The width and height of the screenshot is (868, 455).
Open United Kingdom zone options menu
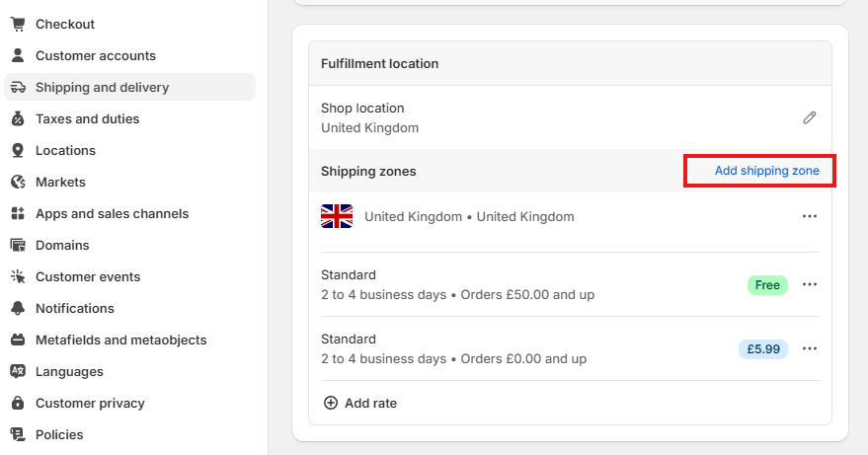810,216
